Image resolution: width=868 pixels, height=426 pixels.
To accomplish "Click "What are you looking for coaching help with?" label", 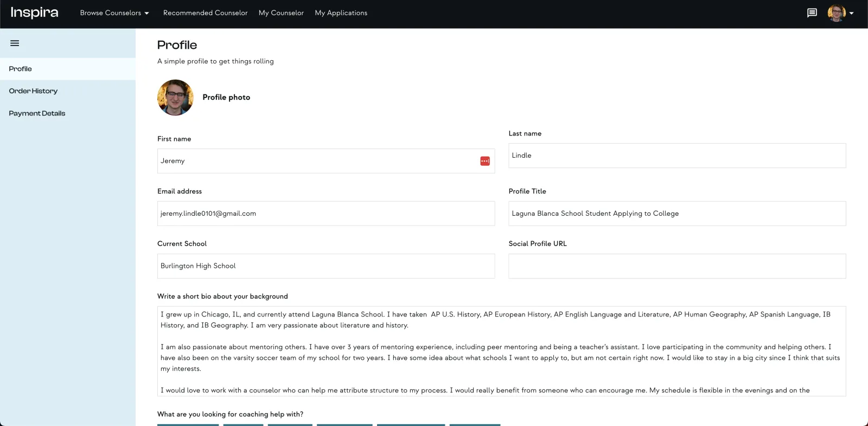I will 230,414.
